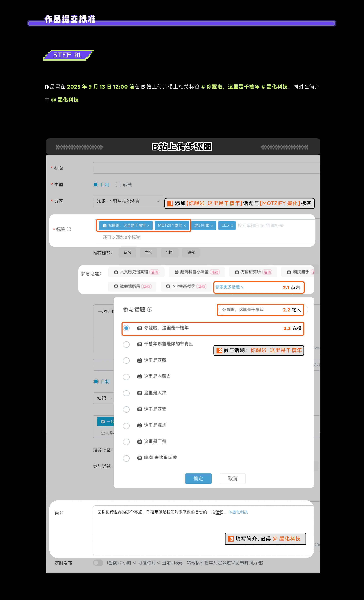The height and width of the screenshot is (600, 364).
Task: Select radio for 这里是内蒙古
Action: point(126,377)
